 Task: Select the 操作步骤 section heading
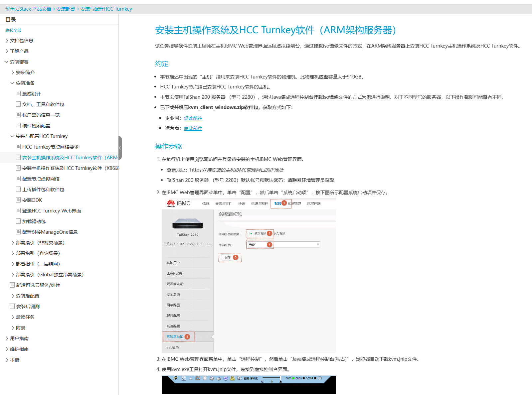tap(168, 147)
